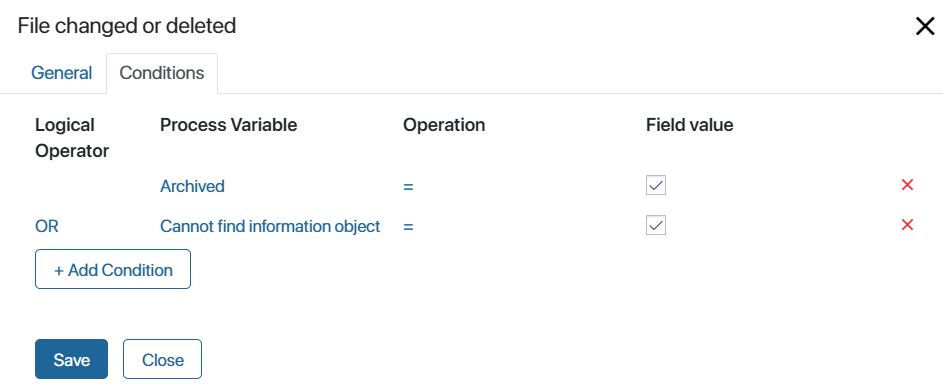Change the OR logical operator
The height and width of the screenshot is (384, 943).
coord(47,227)
